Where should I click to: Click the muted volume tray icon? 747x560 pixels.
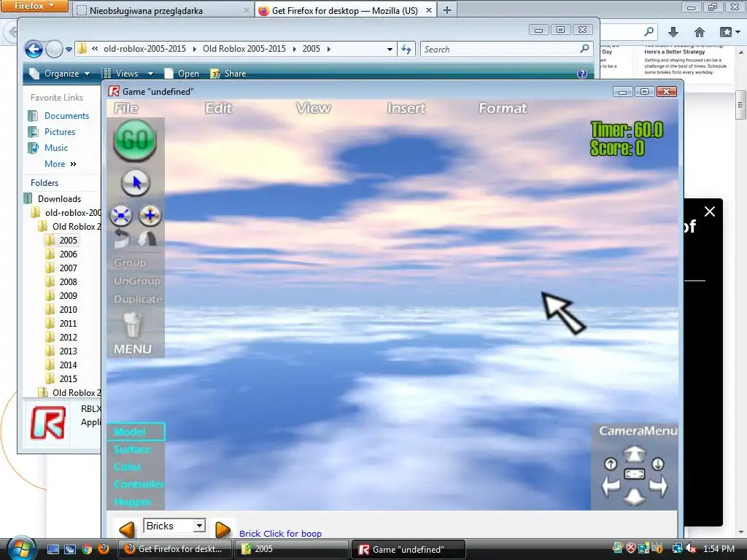click(x=692, y=549)
